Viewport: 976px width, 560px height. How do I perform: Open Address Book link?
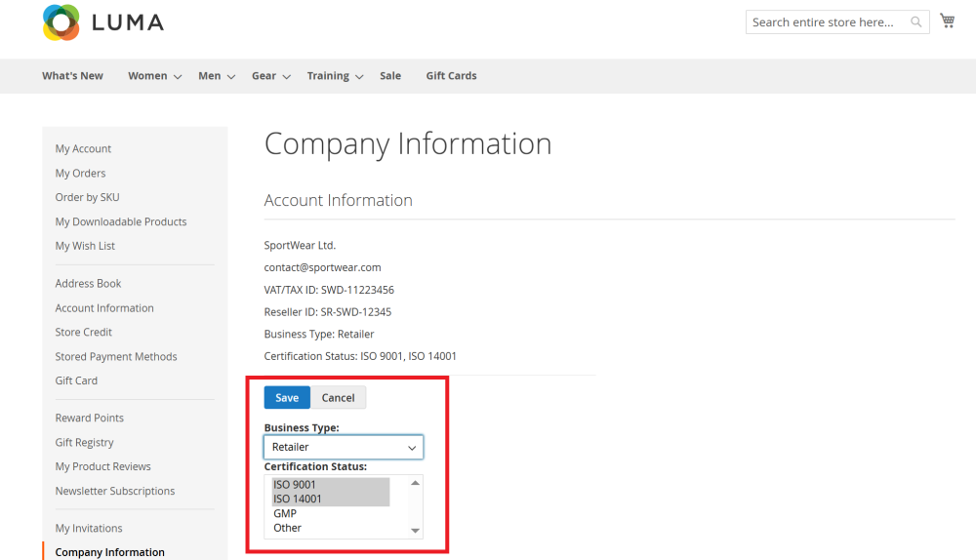click(88, 283)
